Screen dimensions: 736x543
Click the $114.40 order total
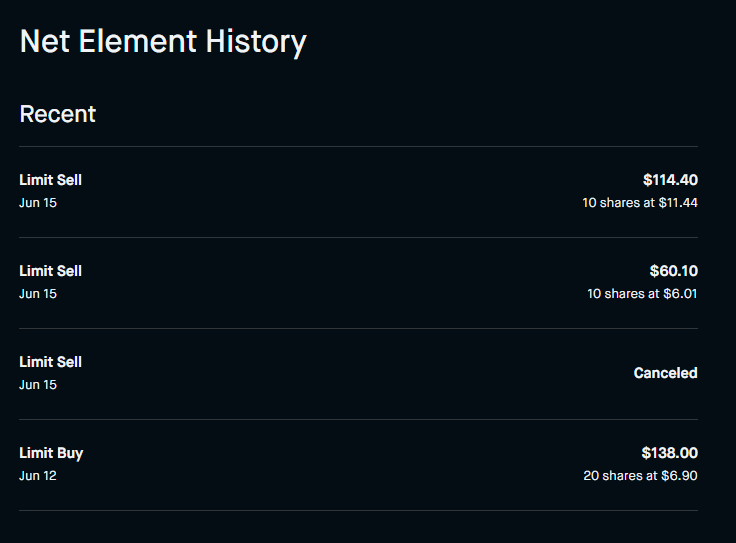[670, 180]
